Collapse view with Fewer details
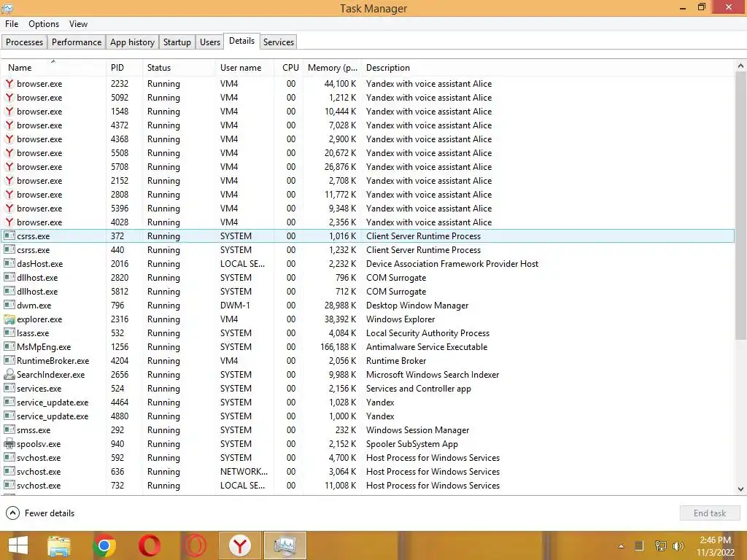This screenshot has height=560, width=747. pos(41,513)
